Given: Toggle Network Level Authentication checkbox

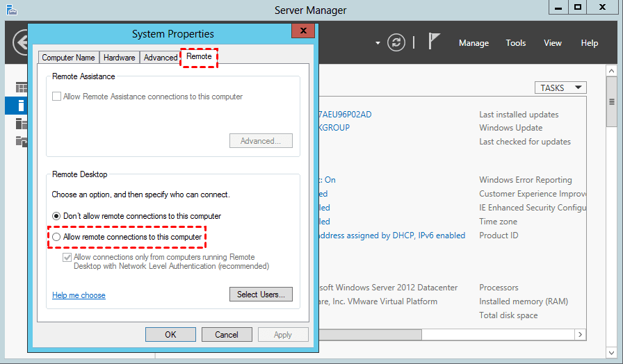Looking at the screenshot, I should click(x=67, y=257).
